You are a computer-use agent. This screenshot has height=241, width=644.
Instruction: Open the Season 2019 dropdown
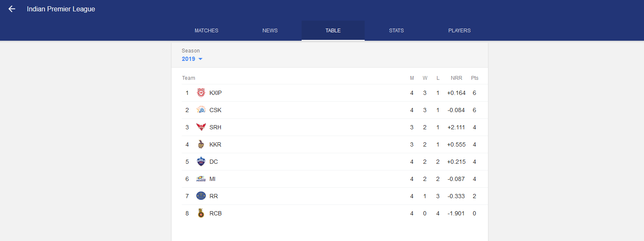pos(192,59)
